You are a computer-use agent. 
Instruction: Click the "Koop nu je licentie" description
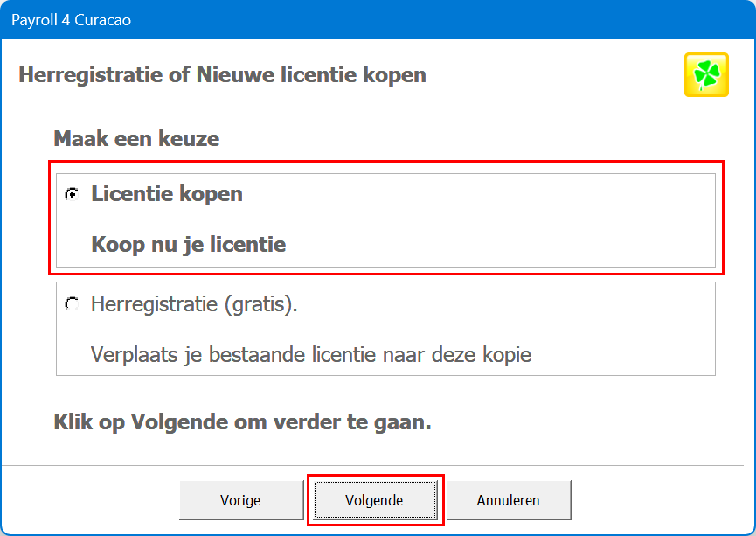pyautogui.click(x=189, y=245)
